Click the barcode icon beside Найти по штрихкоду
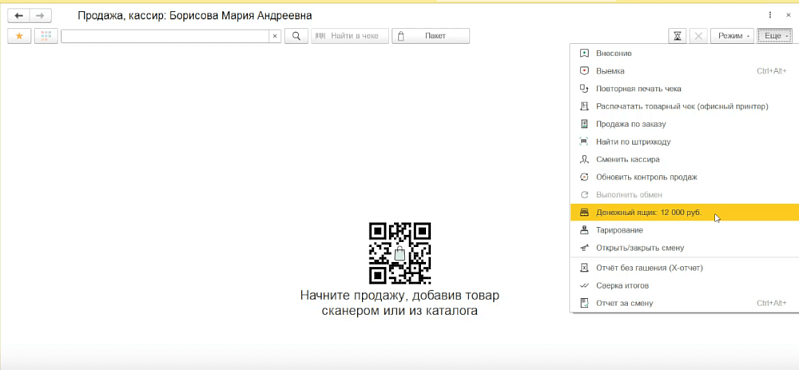 (584, 142)
